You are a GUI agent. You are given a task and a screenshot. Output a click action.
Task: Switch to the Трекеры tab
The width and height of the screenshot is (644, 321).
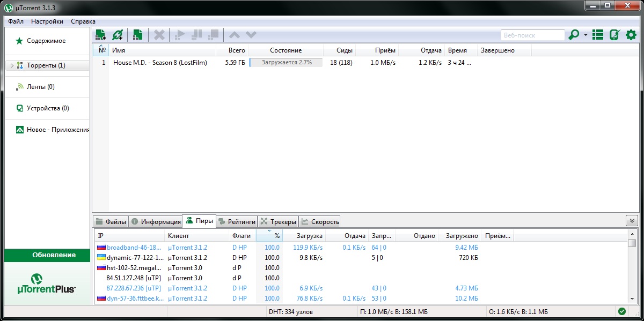coord(278,221)
